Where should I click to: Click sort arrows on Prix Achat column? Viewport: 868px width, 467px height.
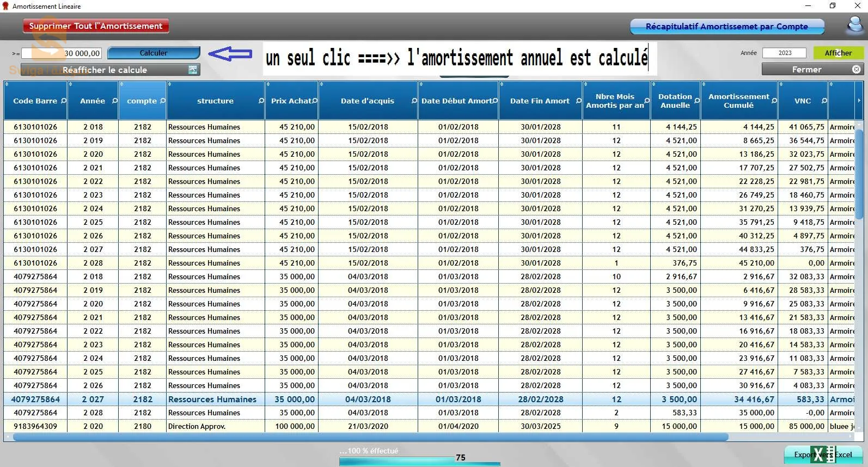(x=267, y=84)
